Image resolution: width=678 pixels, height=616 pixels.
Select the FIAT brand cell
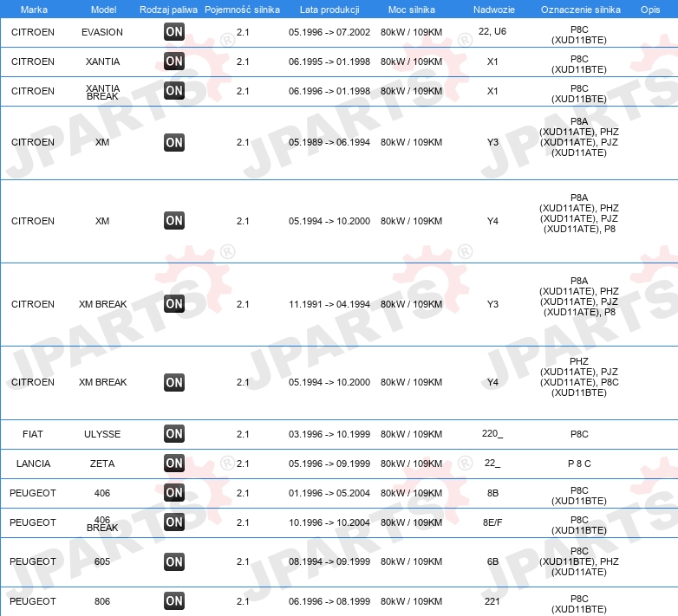point(33,434)
